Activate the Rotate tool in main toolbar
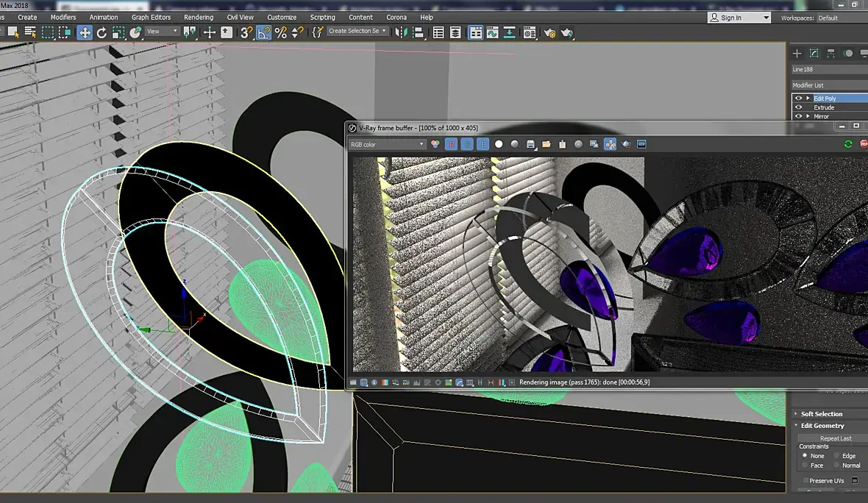This screenshot has height=503, width=868. tap(102, 32)
